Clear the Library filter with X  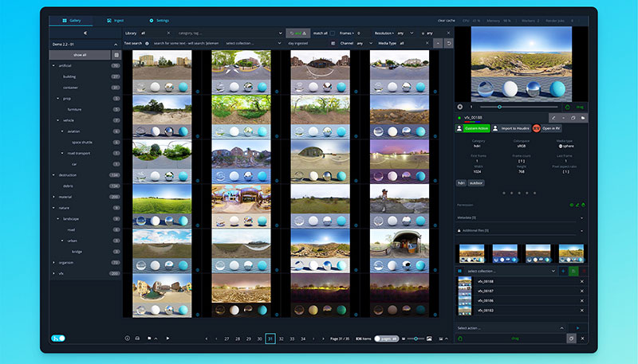tap(168, 33)
